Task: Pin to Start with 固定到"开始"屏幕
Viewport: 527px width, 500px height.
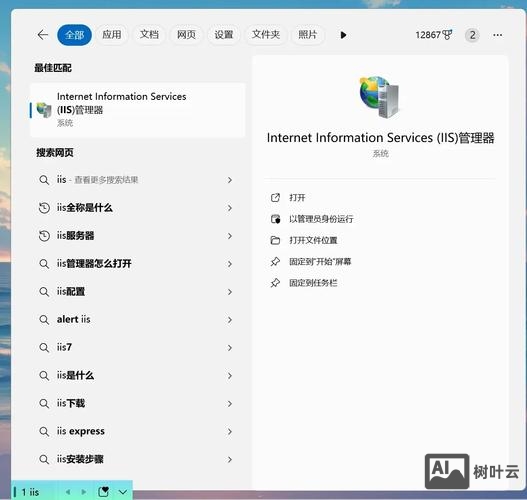Action: coord(320,261)
